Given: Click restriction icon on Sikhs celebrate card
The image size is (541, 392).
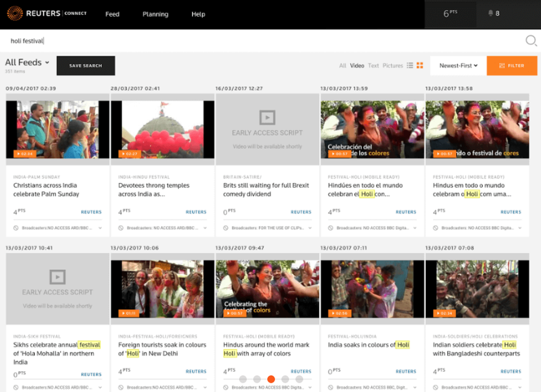Looking at the screenshot, I should [16, 388].
